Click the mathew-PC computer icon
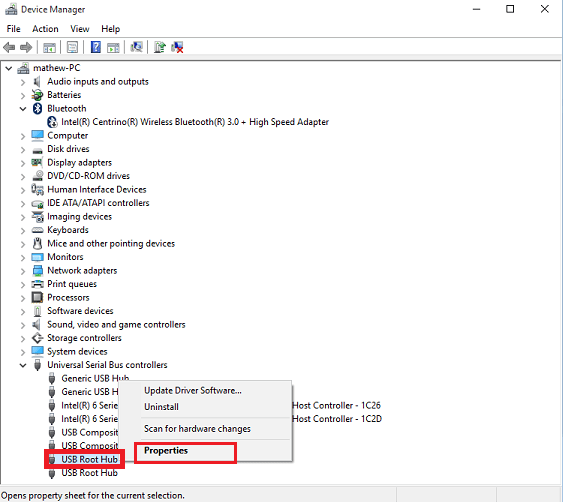This screenshot has width=563, height=502. point(23,68)
